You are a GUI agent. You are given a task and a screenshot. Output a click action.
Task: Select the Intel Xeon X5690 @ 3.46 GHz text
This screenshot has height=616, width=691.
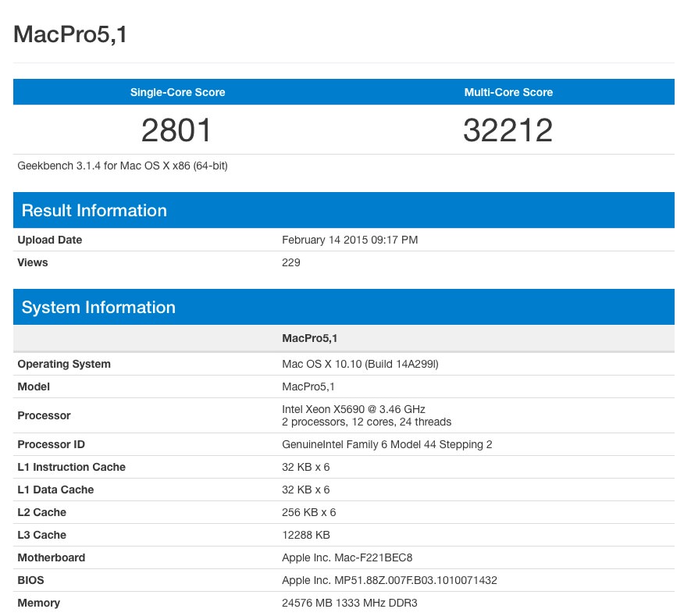[354, 409]
